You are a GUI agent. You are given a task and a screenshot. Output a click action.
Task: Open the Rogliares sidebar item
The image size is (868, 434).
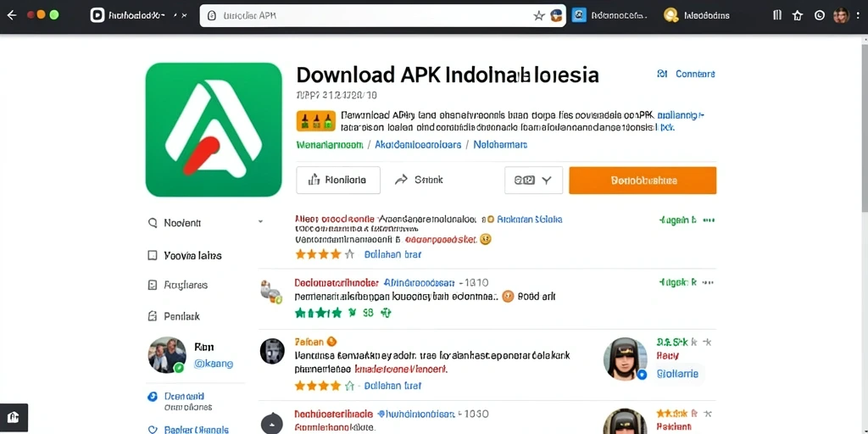(178, 285)
